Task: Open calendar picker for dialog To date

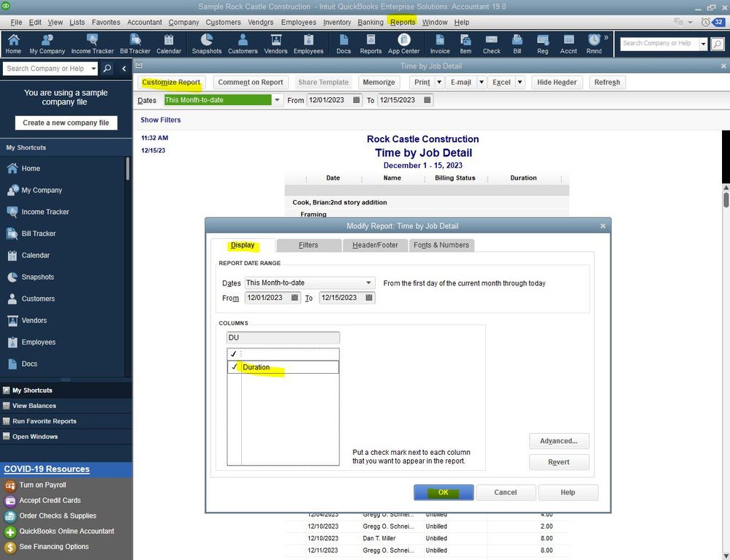Action: (369, 298)
